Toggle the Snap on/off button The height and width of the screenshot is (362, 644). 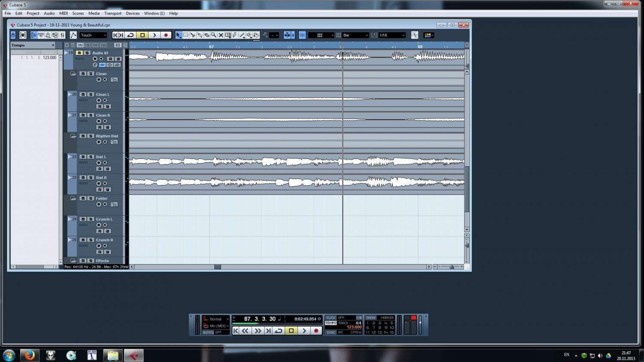[x=302, y=35]
